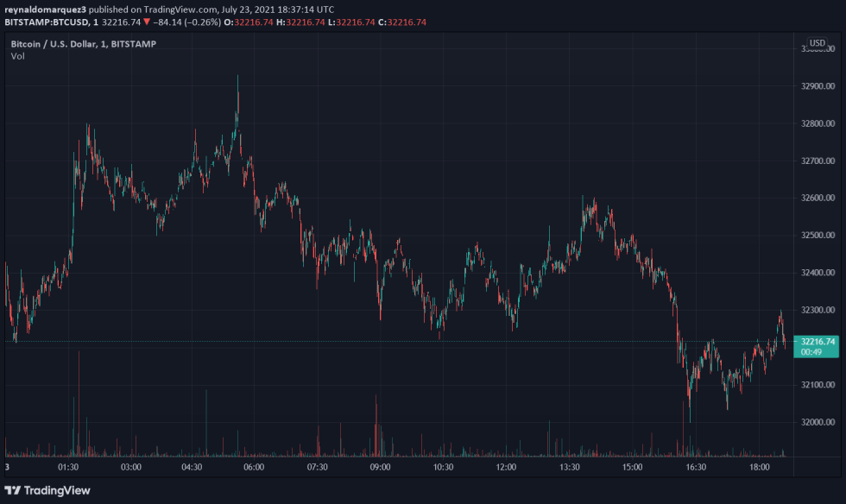
Task: Click the 32900.00 price level on the scale
Action: (818, 86)
